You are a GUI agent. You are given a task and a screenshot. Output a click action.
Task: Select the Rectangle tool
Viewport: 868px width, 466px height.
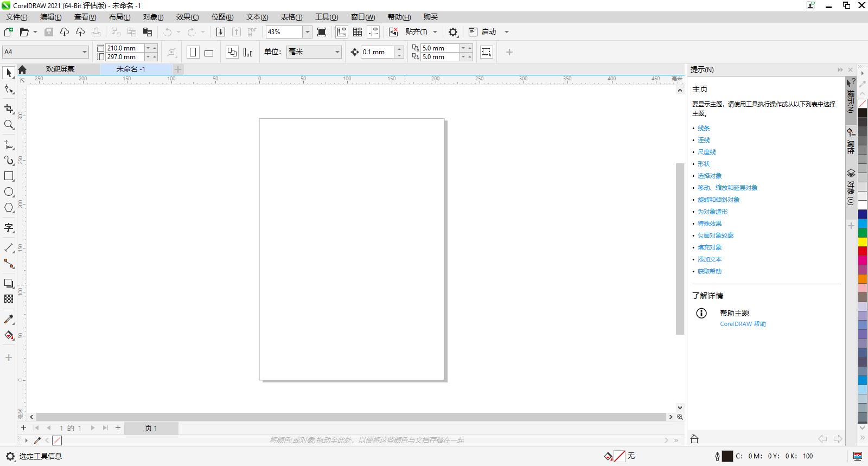[x=9, y=176]
